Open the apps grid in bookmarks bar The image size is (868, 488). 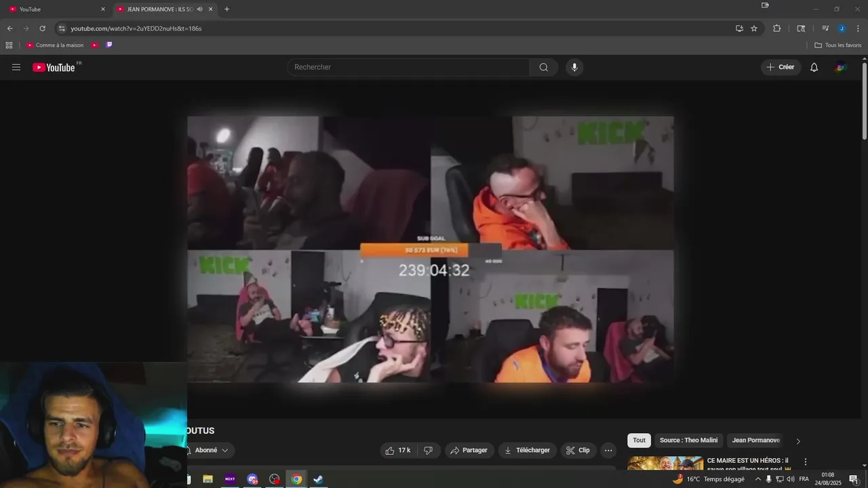[x=9, y=45]
